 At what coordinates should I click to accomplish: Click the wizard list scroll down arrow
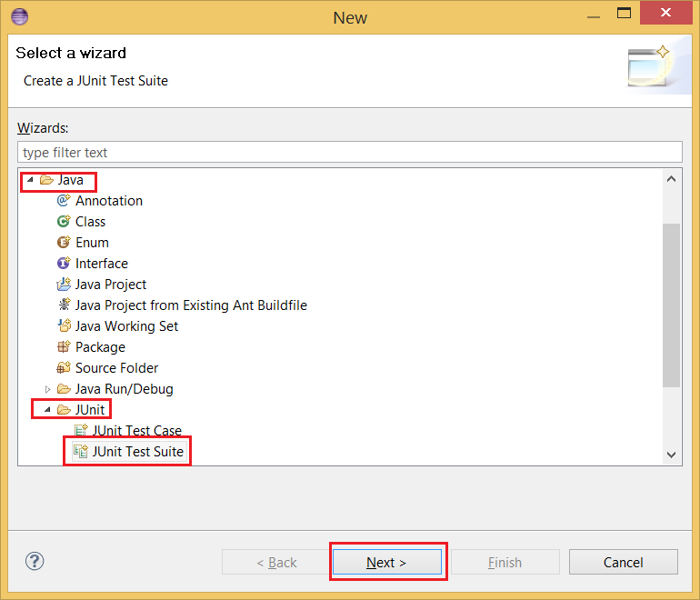click(671, 455)
